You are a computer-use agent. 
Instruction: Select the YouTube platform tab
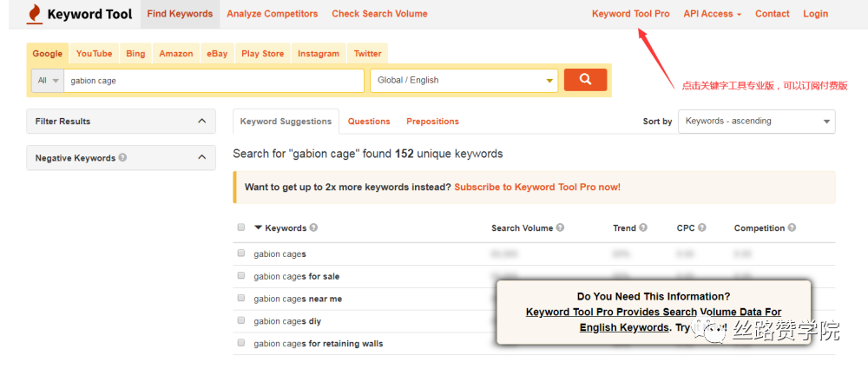pos(94,54)
